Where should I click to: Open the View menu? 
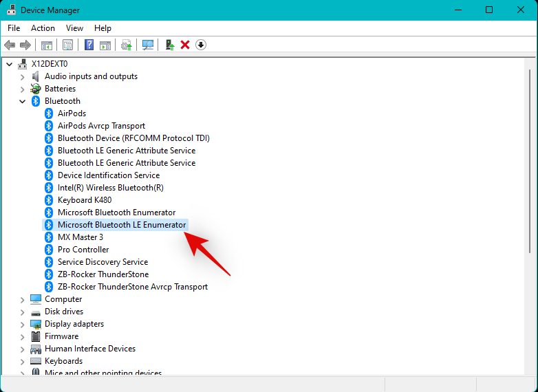(74, 28)
